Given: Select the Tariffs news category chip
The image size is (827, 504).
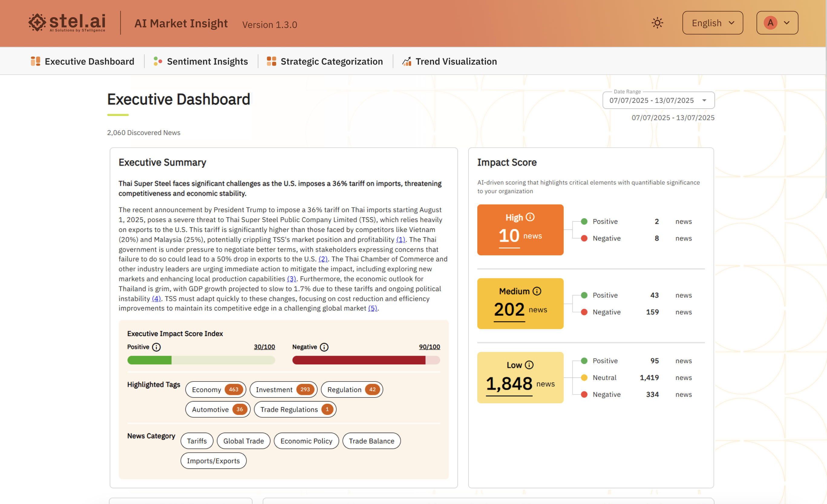Looking at the screenshot, I should [x=197, y=441].
